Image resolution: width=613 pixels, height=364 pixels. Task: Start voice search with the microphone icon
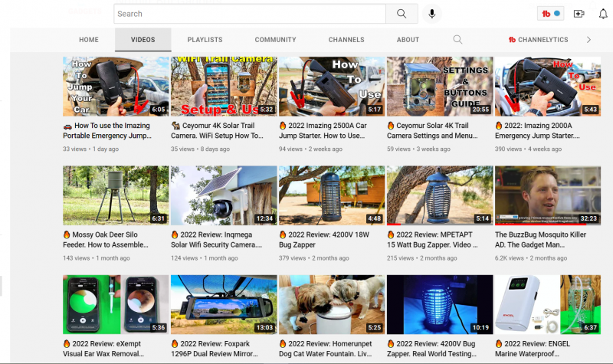432,14
